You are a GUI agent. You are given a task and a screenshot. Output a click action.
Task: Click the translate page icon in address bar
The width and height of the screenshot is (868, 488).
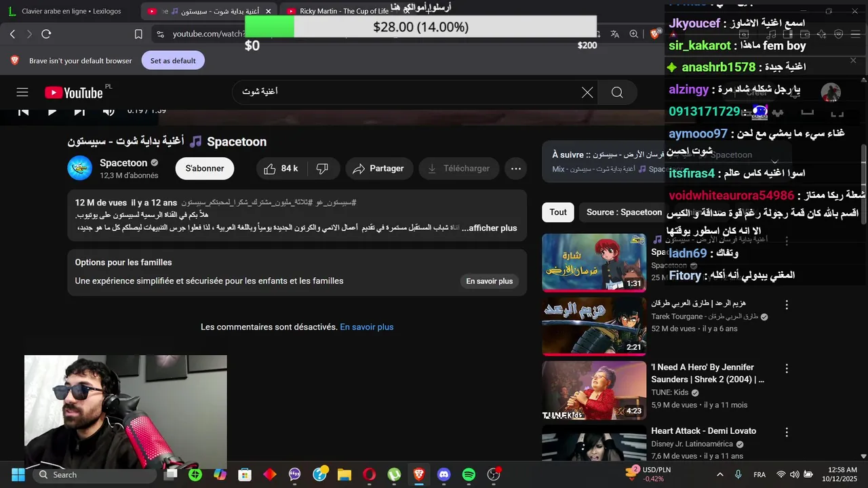click(x=614, y=34)
